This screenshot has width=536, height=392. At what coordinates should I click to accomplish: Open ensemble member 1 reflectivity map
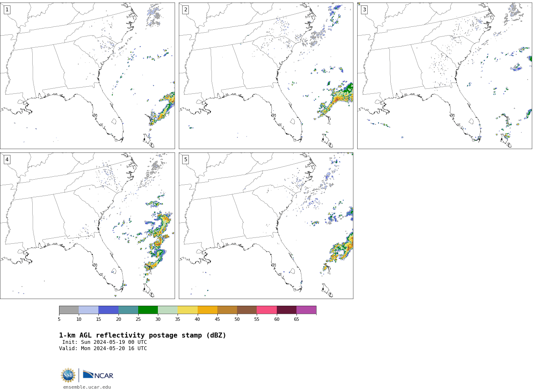point(87,76)
